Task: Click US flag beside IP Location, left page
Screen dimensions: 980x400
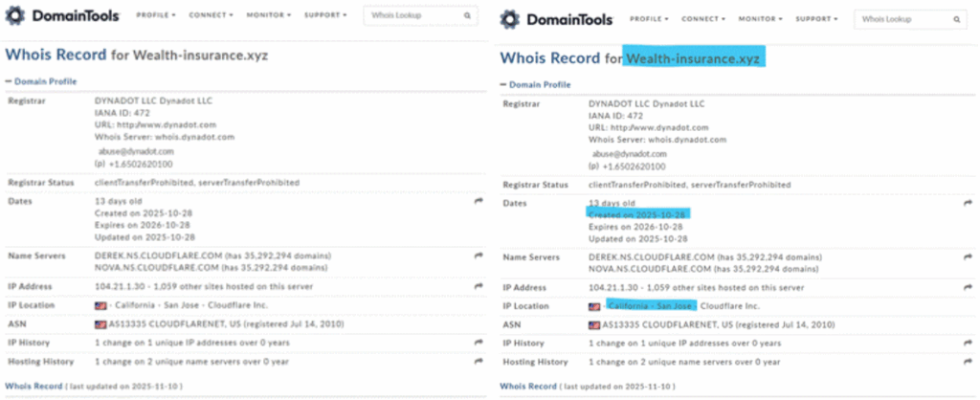Action: pyautogui.click(x=100, y=305)
